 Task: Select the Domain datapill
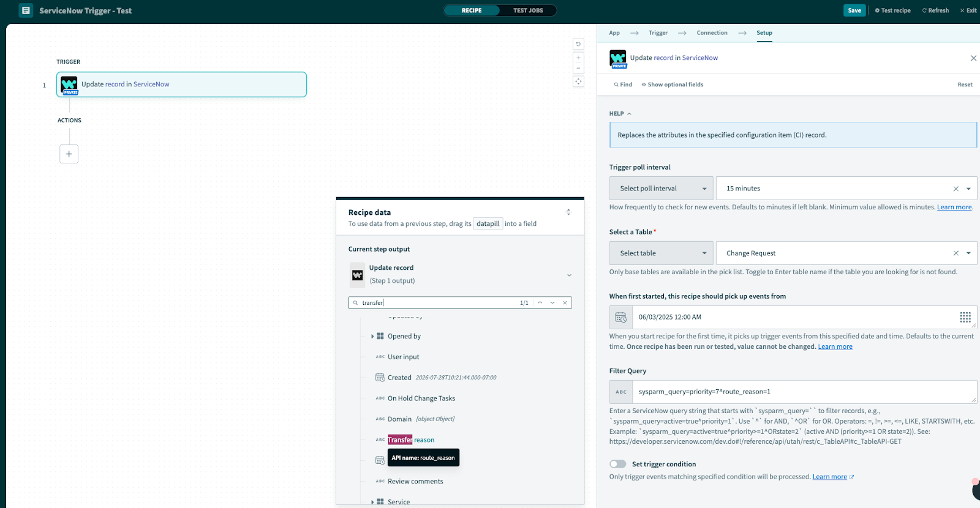(399, 419)
